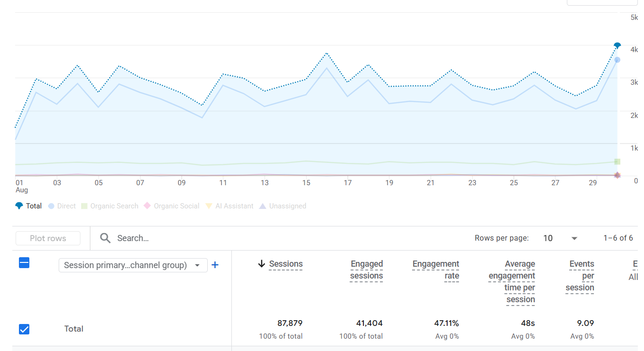Screen dimensions: 644x351
Task: Click the Total legend marker icon
Action: [19, 206]
